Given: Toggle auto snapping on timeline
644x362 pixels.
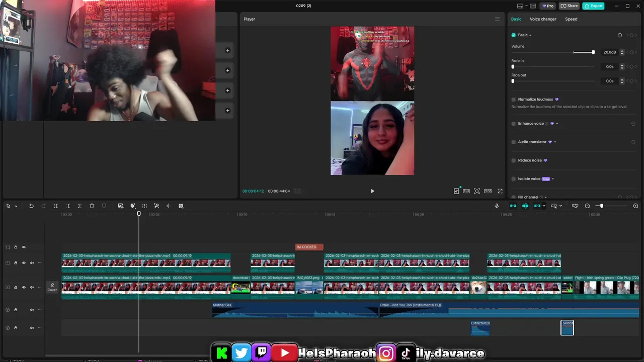Looking at the screenshot, I should 525,206.
